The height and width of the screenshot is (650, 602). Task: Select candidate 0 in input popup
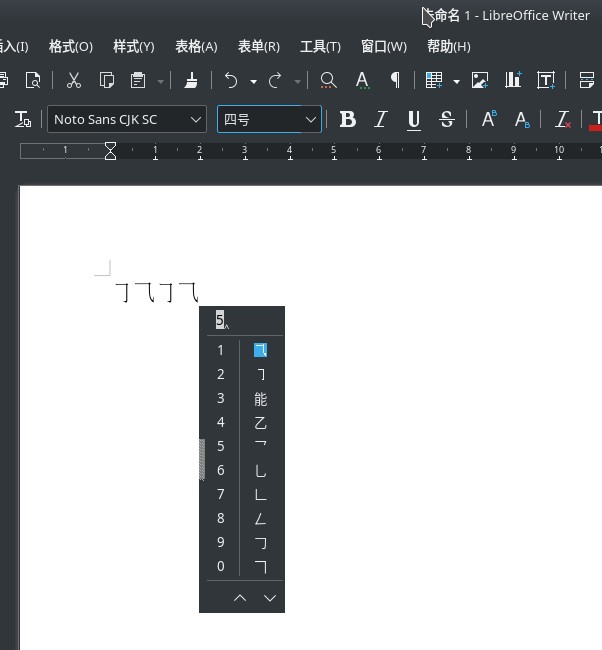(260, 566)
